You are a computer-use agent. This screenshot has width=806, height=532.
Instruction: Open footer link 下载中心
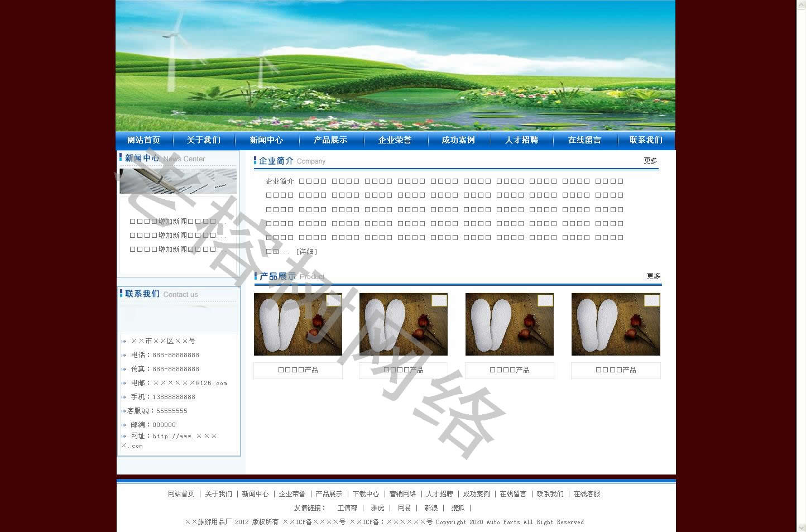click(366, 494)
